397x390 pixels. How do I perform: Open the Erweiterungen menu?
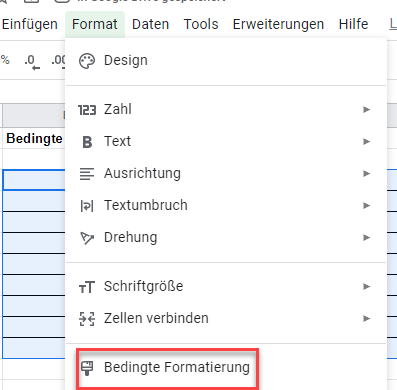click(x=278, y=24)
